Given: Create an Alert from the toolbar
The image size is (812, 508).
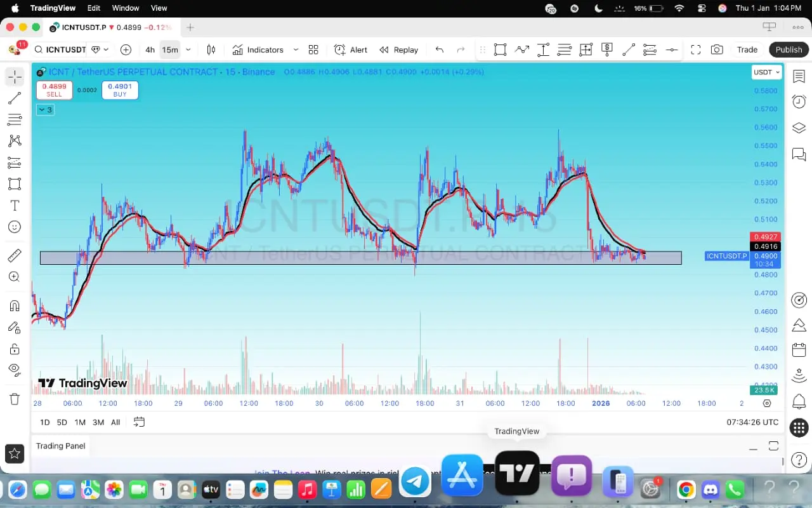Looking at the screenshot, I should 351,50.
